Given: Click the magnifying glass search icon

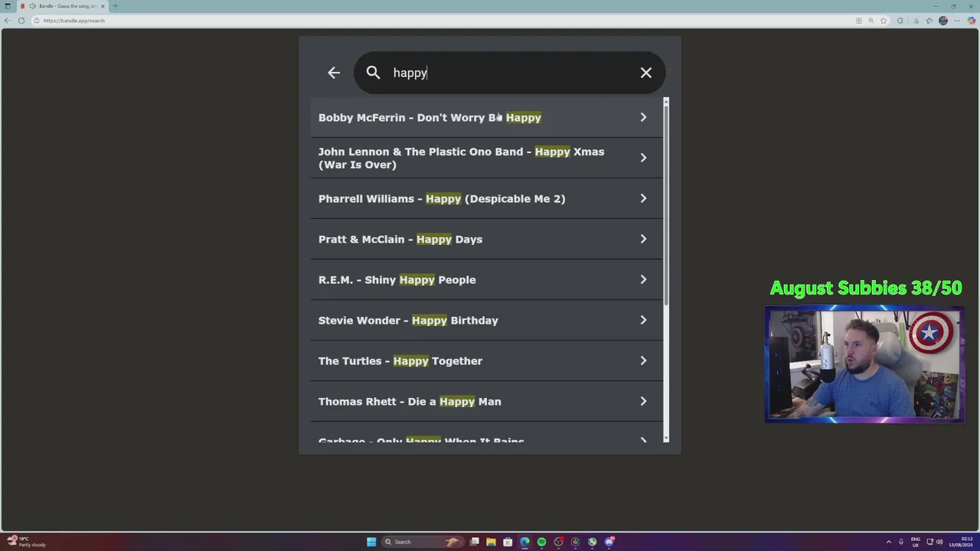Looking at the screenshot, I should click(373, 73).
